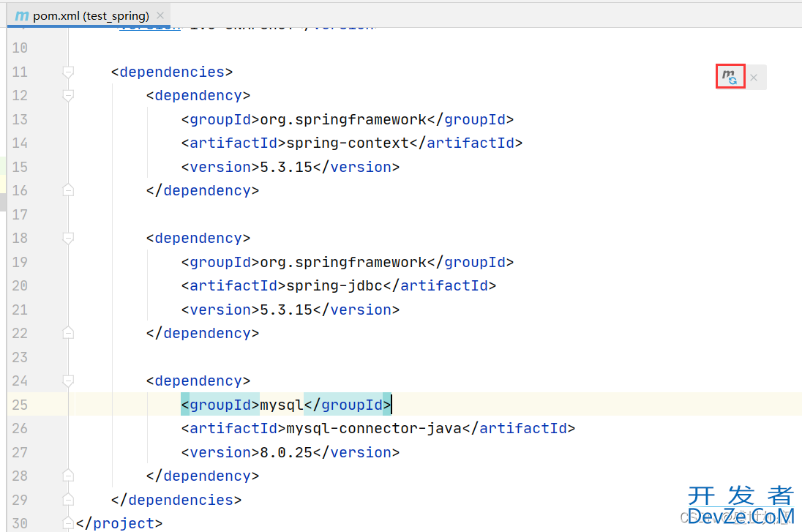Image resolution: width=802 pixels, height=532 pixels.
Task: Collapse the dependency fold at line 24
Action: [x=68, y=381]
